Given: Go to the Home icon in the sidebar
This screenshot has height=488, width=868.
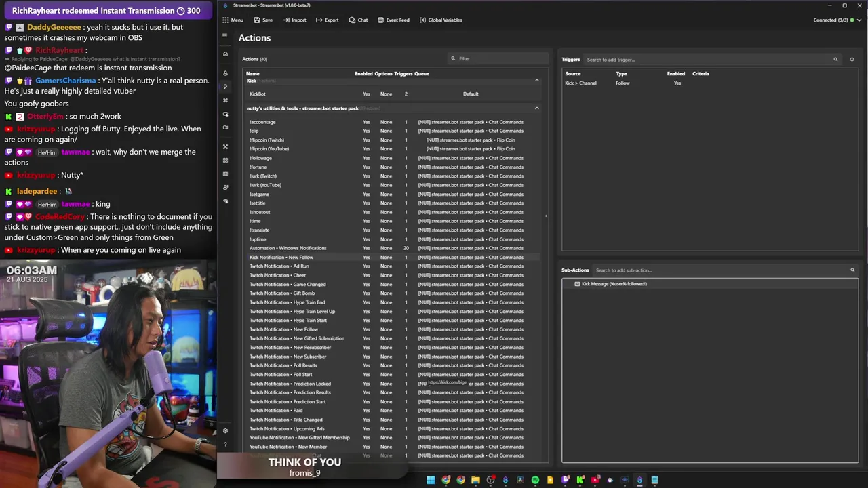Looking at the screenshot, I should (x=225, y=54).
